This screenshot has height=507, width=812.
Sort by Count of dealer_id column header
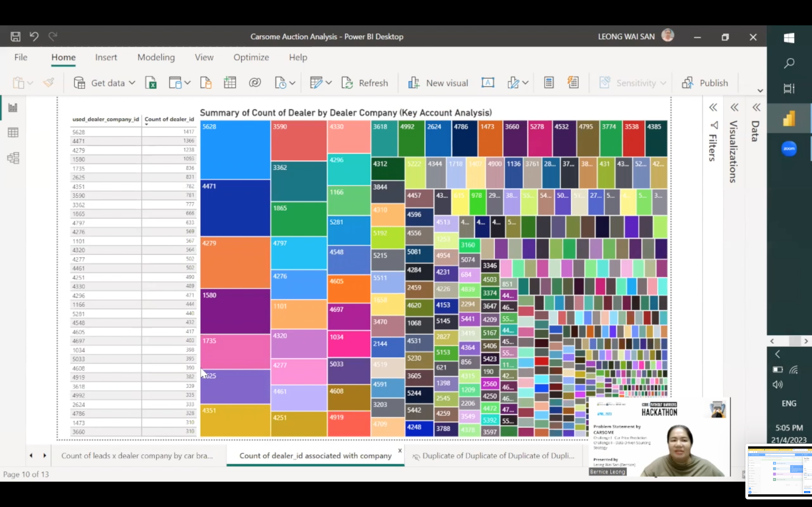click(x=169, y=119)
